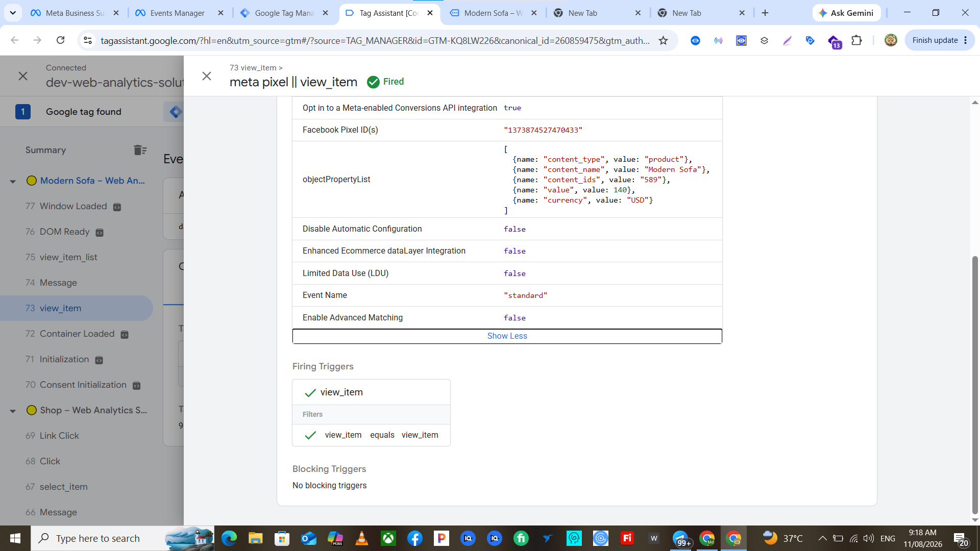
Task: Open File Explorer from taskbar
Action: [x=256, y=538]
